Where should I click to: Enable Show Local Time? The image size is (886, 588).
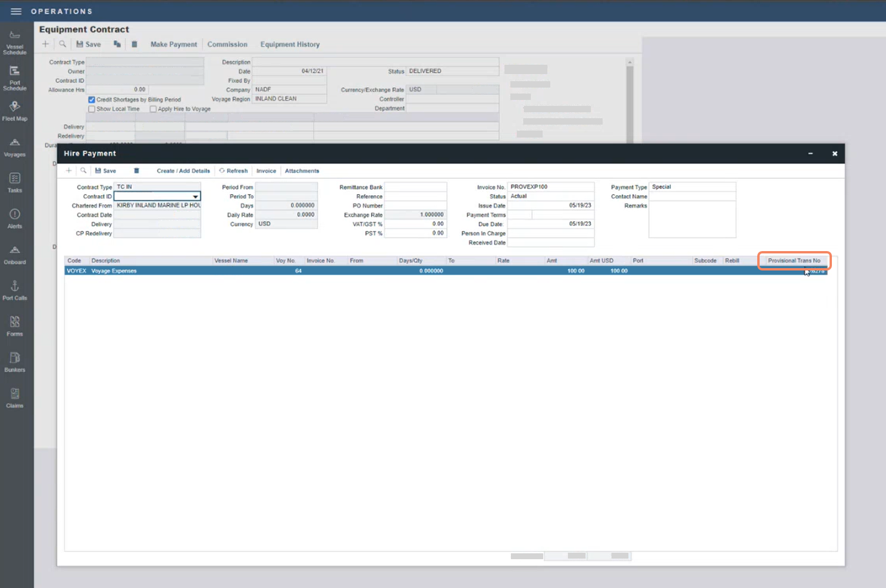click(x=92, y=109)
